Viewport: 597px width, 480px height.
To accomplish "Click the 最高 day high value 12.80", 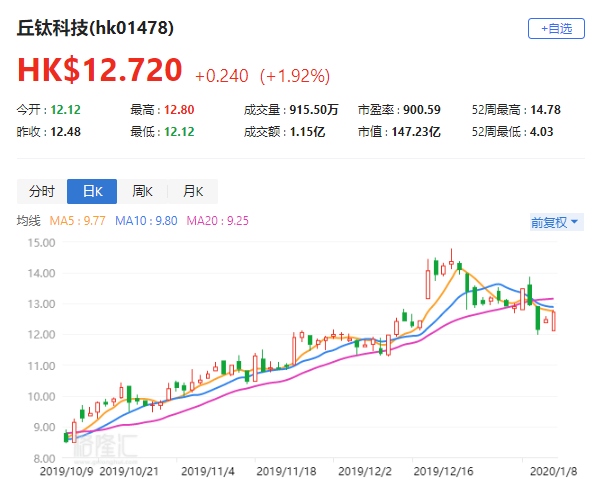I will click(x=179, y=110).
